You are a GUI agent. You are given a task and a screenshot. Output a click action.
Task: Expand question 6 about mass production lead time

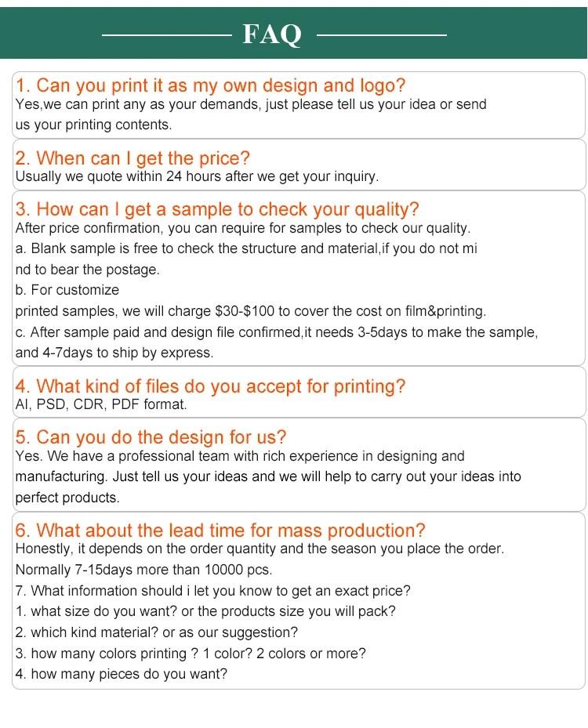pos(220,531)
